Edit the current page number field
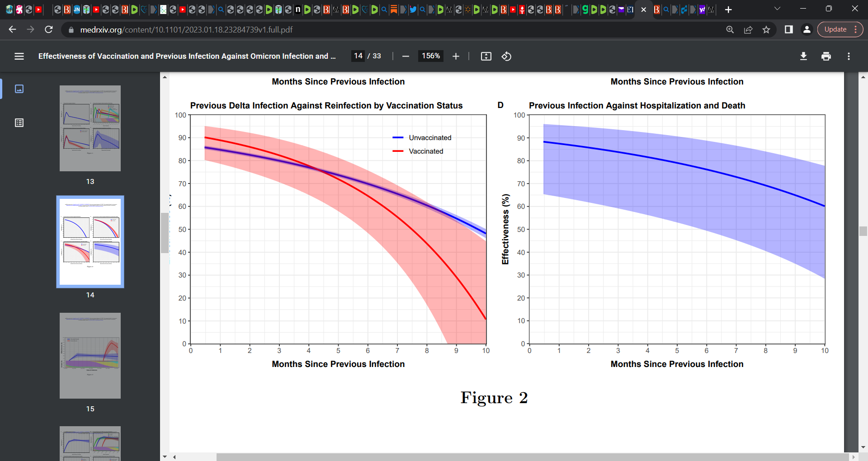868x461 pixels. [x=358, y=56]
